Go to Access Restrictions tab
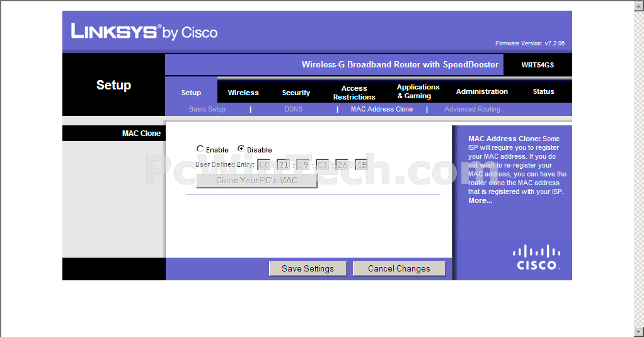 click(x=354, y=93)
